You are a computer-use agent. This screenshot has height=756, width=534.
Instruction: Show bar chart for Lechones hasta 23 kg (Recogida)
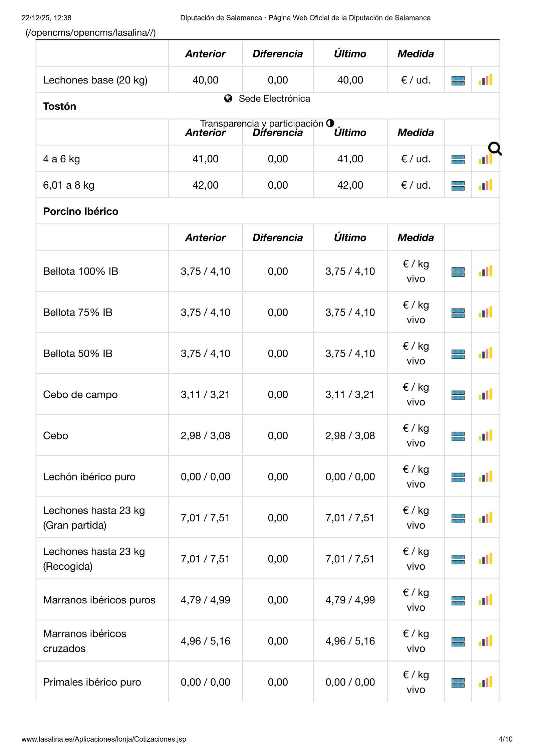pyautogui.click(x=485, y=559)
